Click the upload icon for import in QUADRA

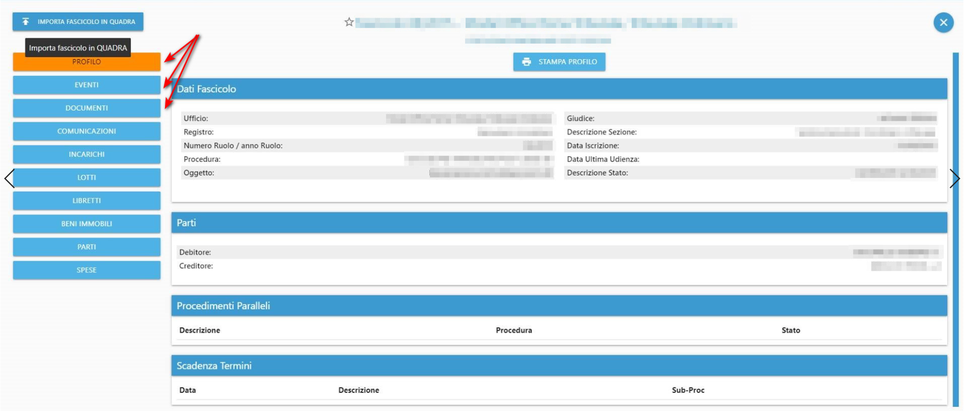coord(25,21)
